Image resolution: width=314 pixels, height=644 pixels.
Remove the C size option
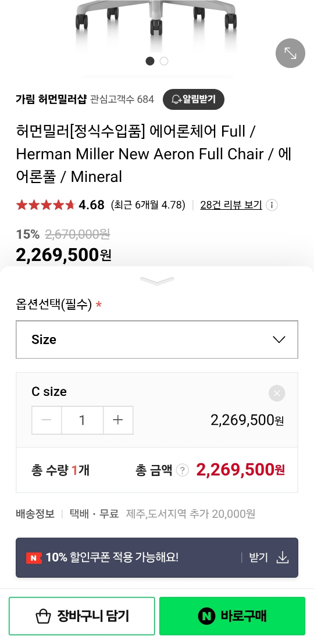(x=277, y=393)
